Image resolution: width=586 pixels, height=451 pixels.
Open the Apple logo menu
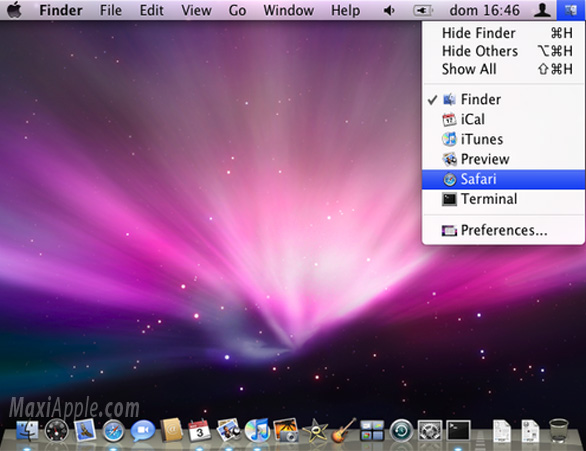click(x=14, y=10)
